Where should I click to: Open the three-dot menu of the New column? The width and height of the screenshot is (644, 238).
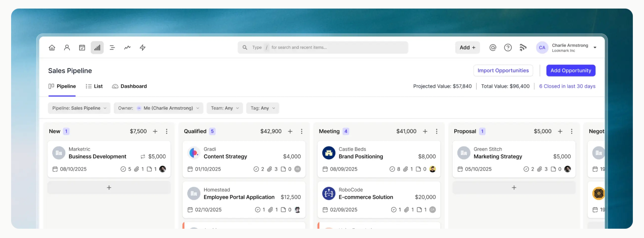(x=167, y=132)
